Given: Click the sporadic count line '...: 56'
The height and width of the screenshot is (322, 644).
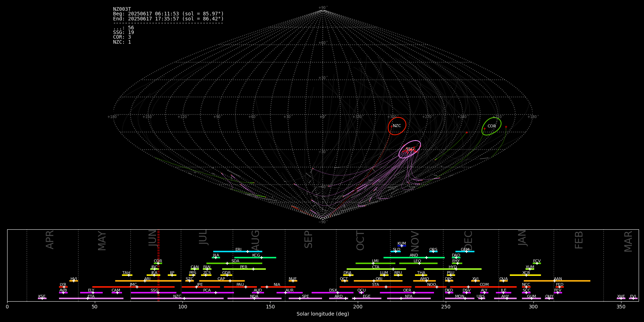Looking at the screenshot, I should pos(123,28).
